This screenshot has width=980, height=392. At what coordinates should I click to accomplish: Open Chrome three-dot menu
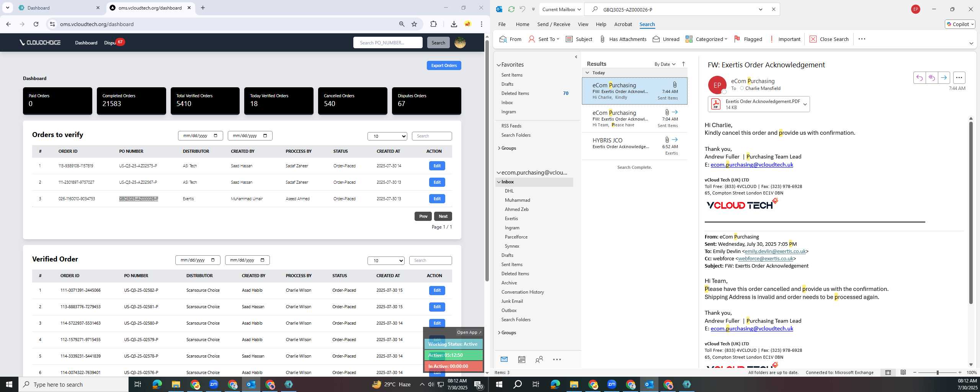[482, 24]
